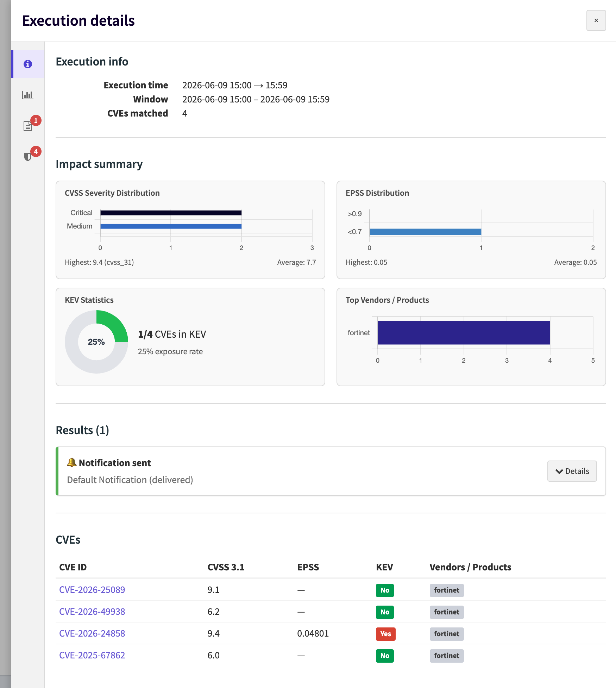
Task: Click the EPSS value 0.04801
Action: (x=313, y=633)
